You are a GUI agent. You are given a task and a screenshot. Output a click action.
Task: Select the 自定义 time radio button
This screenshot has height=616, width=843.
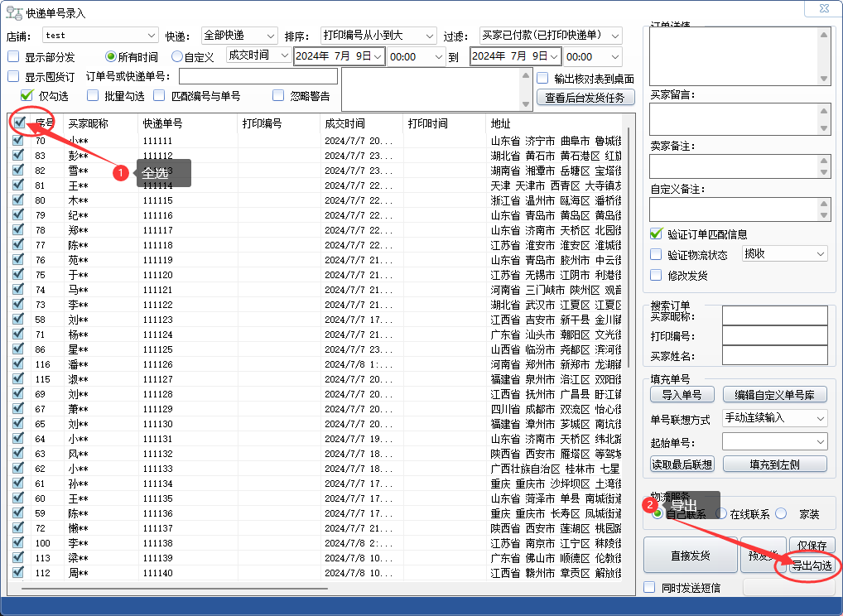tap(177, 57)
